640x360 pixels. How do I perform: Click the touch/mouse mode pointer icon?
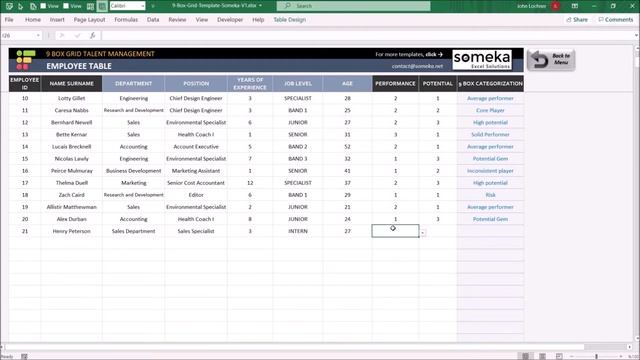pos(20,6)
